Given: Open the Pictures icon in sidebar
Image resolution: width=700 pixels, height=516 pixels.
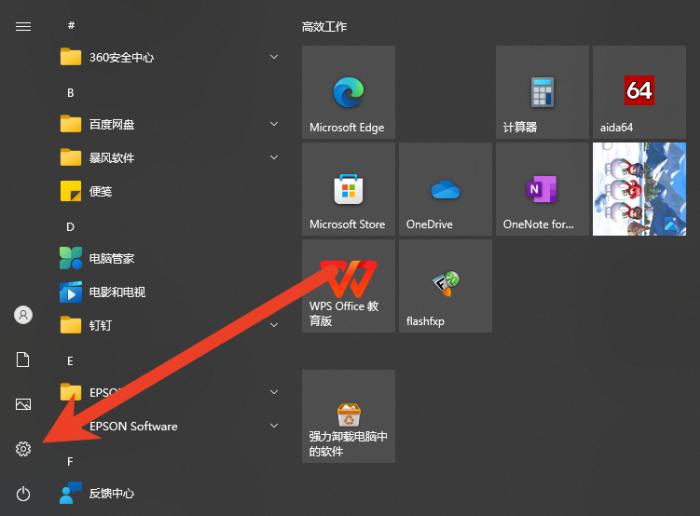Looking at the screenshot, I should point(23,404).
